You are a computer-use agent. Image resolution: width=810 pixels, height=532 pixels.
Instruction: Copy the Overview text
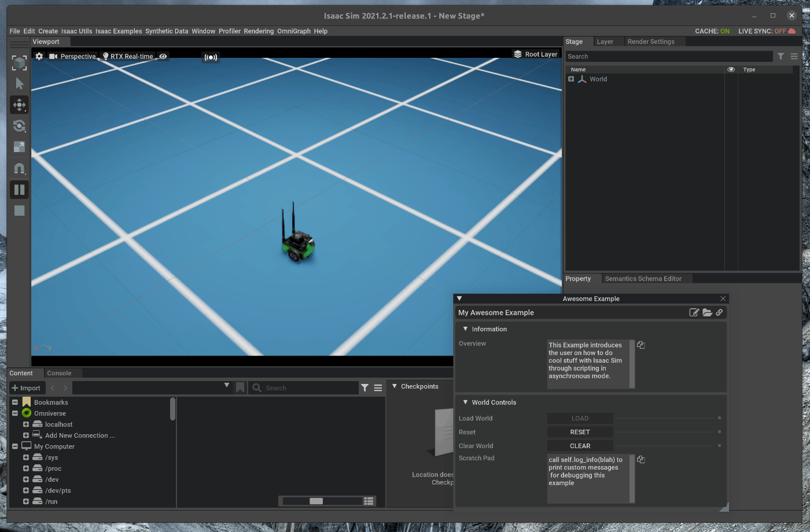(641, 345)
